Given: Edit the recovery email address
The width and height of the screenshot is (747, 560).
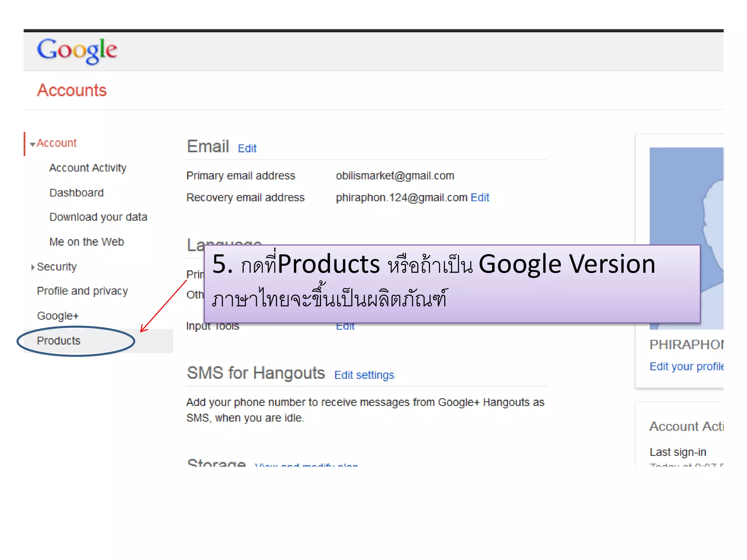Looking at the screenshot, I should click(480, 197).
